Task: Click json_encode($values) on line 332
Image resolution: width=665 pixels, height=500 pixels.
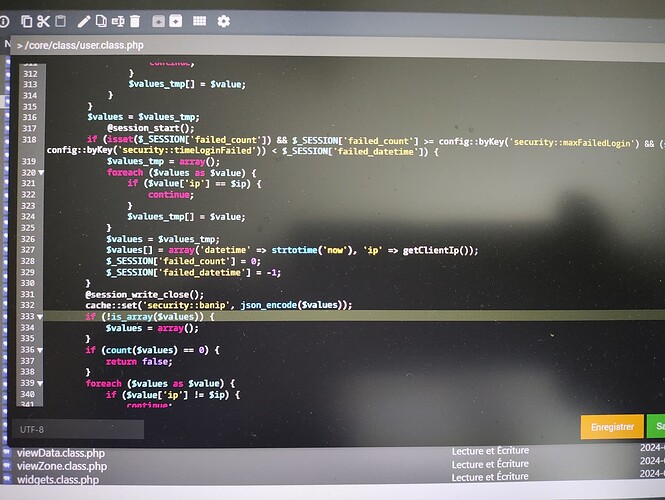Action: point(293,305)
